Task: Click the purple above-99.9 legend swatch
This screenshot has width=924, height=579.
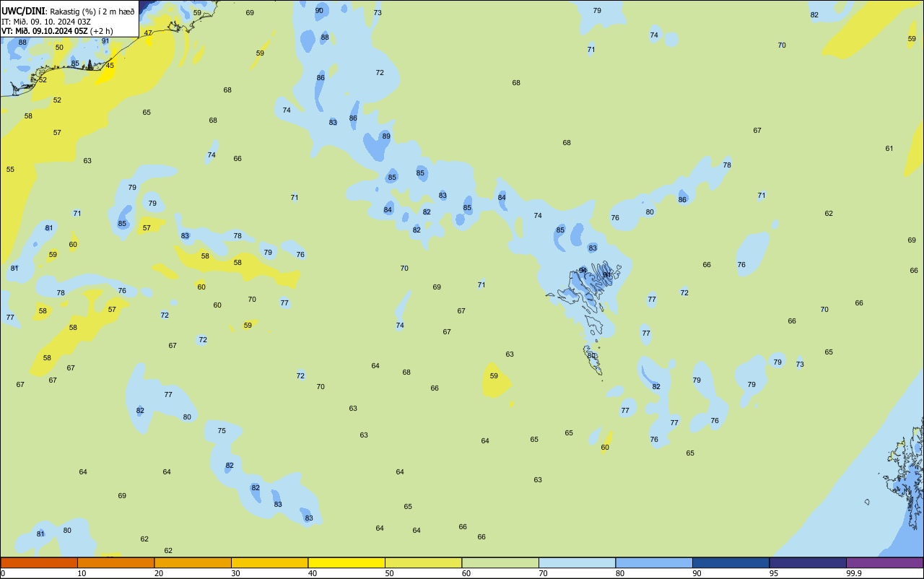Action: (884, 562)
